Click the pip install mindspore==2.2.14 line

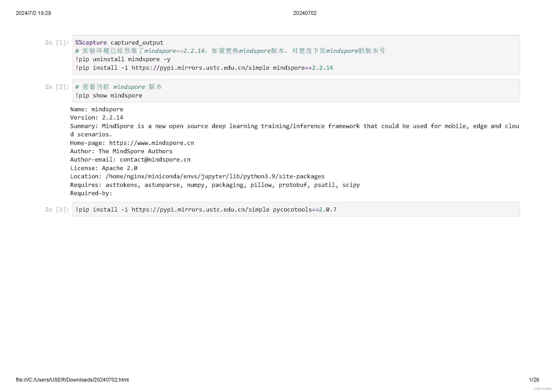click(204, 68)
